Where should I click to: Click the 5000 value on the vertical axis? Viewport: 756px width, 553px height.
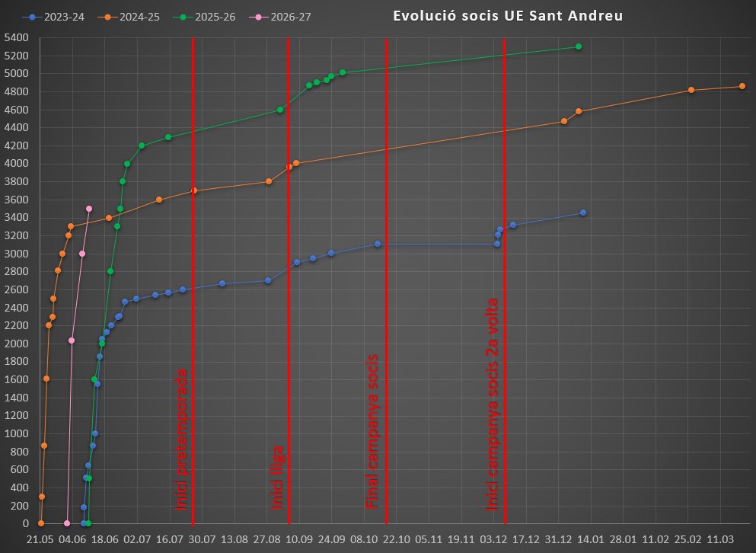(x=17, y=73)
